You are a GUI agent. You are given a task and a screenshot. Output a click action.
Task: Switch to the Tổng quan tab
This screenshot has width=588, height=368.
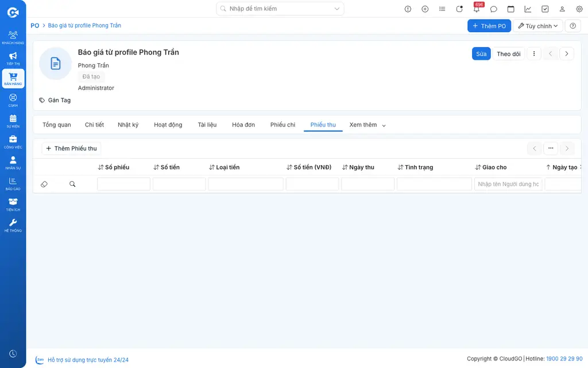tap(57, 125)
